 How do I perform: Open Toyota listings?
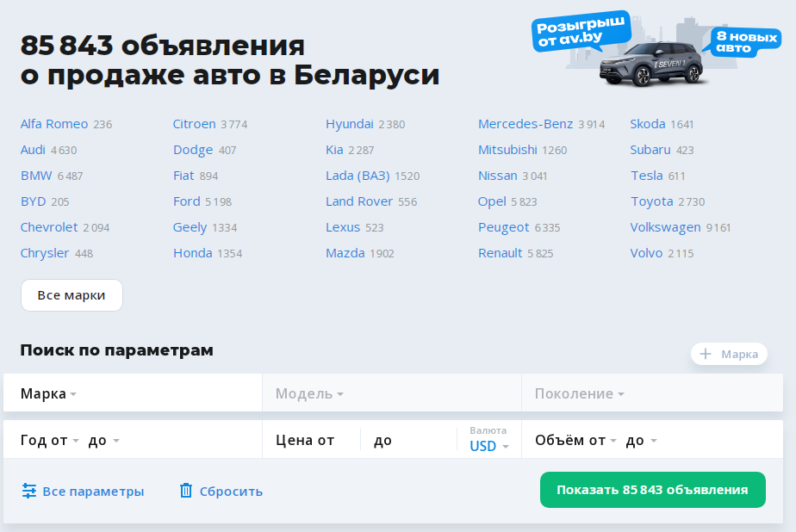pos(652,201)
